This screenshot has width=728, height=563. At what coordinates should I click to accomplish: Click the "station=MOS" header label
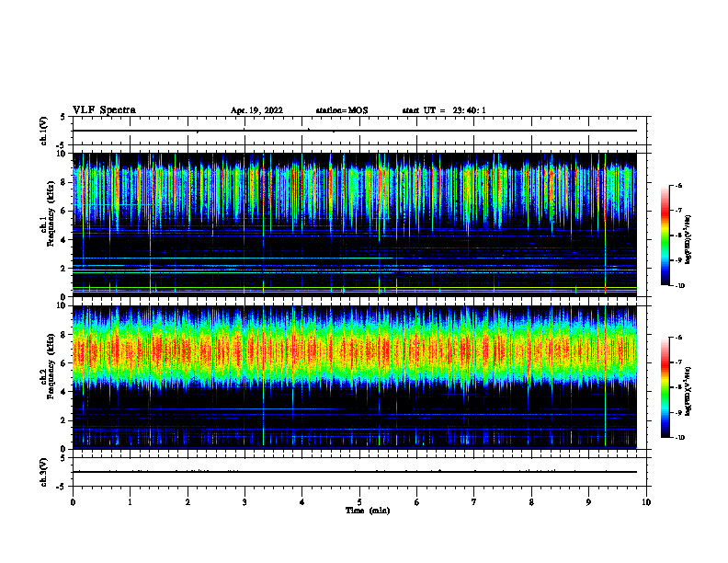tap(342, 110)
